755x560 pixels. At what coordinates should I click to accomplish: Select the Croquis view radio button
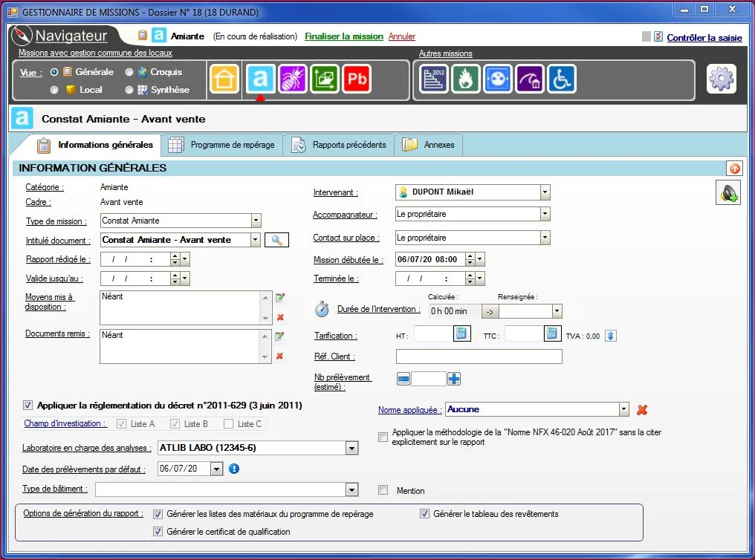pyautogui.click(x=129, y=72)
